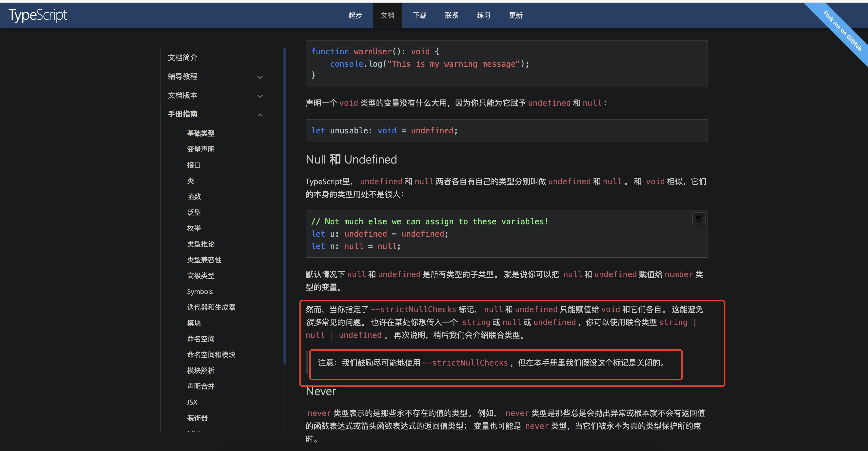This screenshot has width=868, height=451.
Task: Open JSX chapter in sidebar
Action: 192,402
